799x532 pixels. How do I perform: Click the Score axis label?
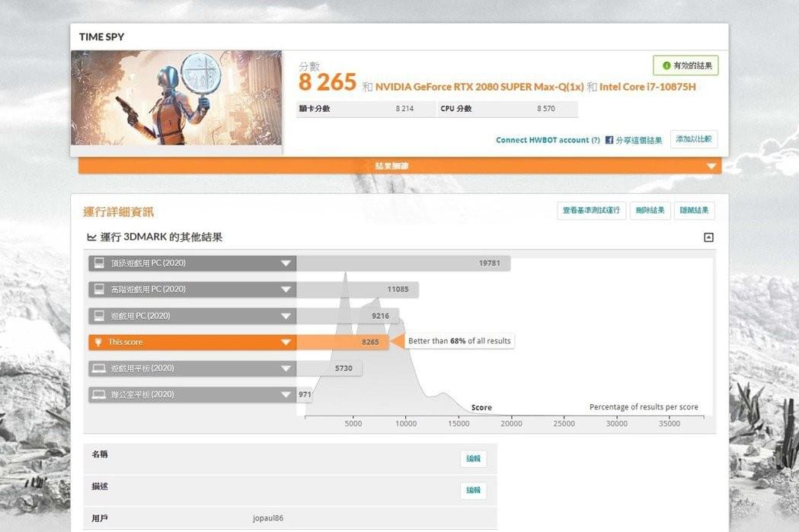pos(481,407)
